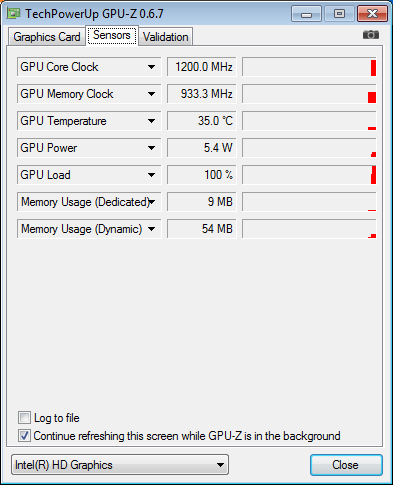The width and height of the screenshot is (393, 485).
Task: Click the GPU Load history graph
Action: pyautogui.click(x=309, y=175)
